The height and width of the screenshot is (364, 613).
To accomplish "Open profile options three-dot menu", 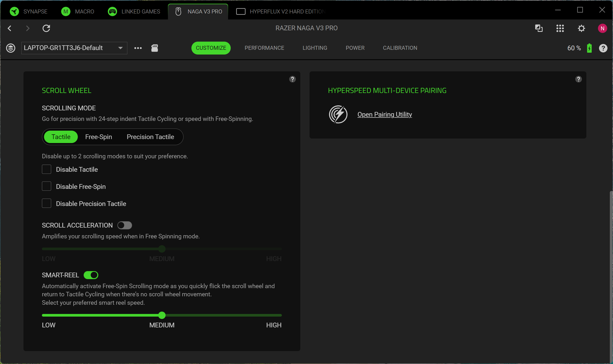I will tap(138, 48).
